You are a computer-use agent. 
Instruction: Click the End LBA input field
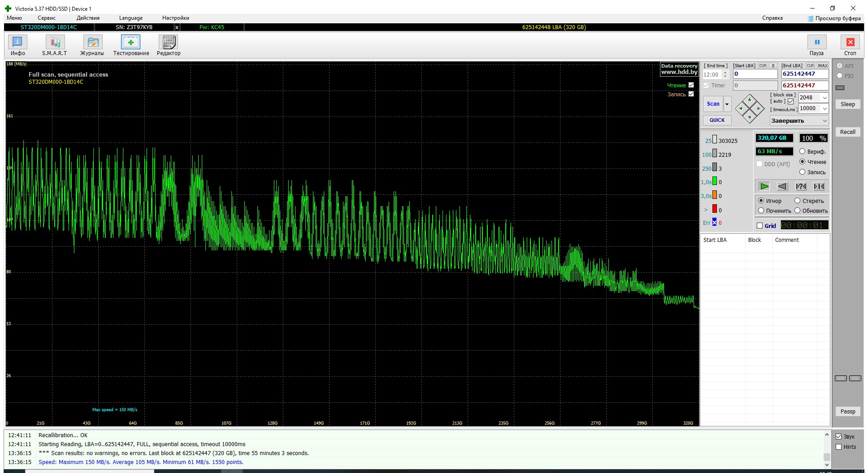805,74
